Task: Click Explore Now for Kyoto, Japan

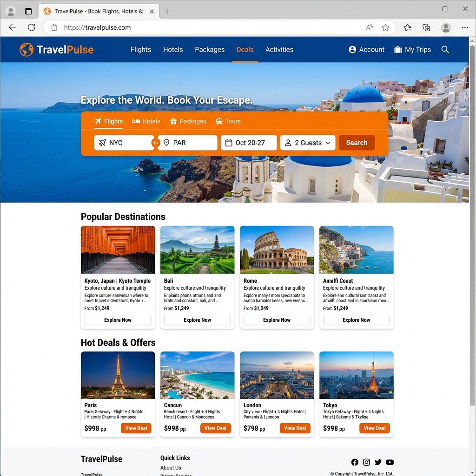Action: click(118, 320)
